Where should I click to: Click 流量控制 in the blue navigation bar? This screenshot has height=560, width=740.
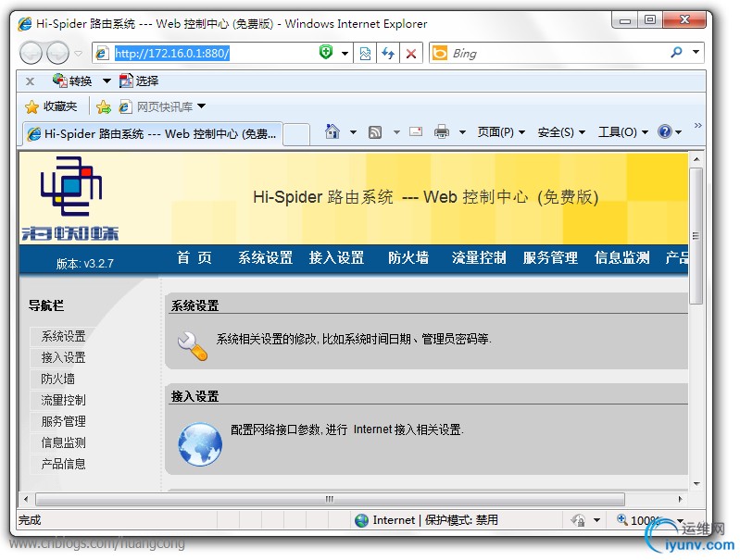[479, 257]
